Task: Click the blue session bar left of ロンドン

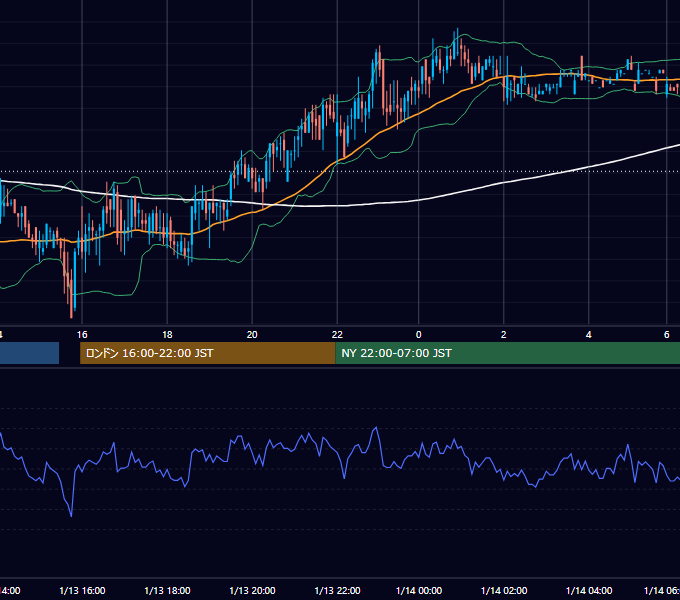Action: point(29,353)
